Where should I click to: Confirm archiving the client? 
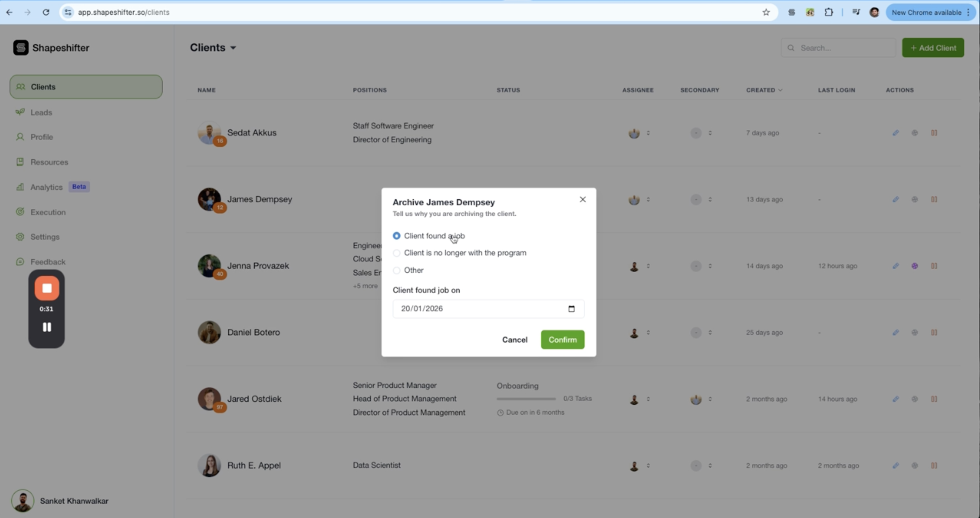(x=562, y=340)
